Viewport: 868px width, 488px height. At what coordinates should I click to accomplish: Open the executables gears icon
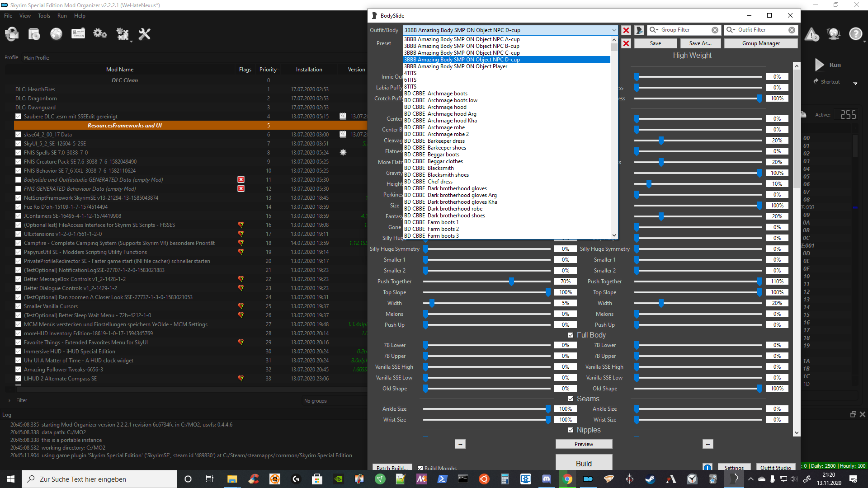pos(100,34)
